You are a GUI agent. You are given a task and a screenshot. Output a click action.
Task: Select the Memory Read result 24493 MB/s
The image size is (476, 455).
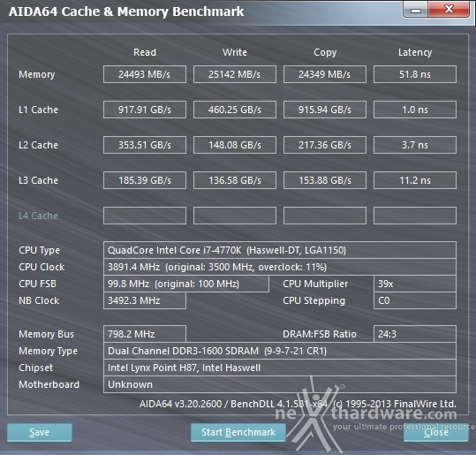coord(145,74)
